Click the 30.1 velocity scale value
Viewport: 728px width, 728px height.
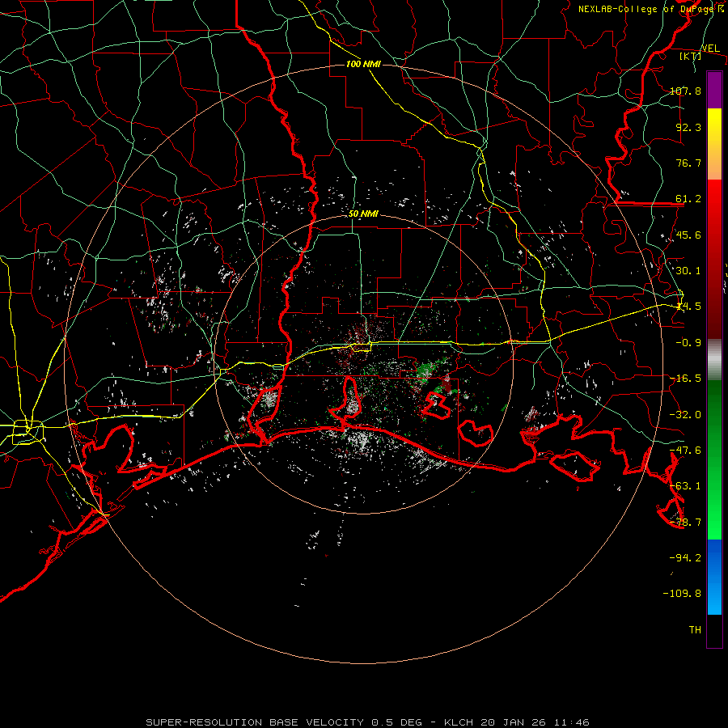pos(688,271)
